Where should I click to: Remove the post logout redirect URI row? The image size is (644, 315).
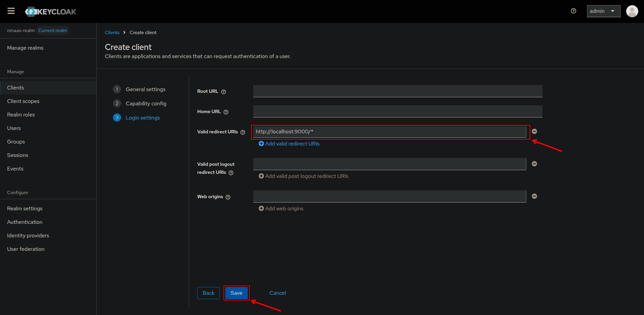point(534,164)
